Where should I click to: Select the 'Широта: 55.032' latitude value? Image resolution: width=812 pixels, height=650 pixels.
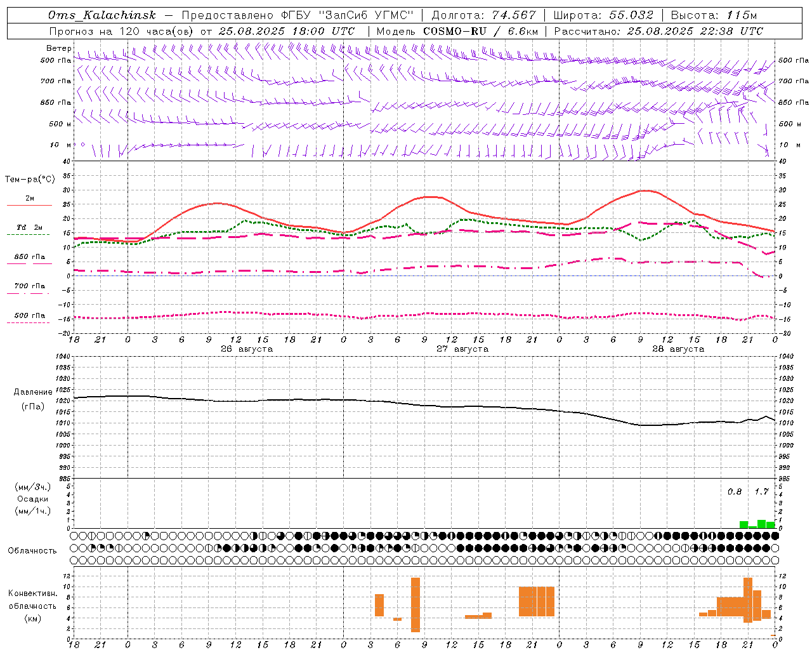[604, 15]
